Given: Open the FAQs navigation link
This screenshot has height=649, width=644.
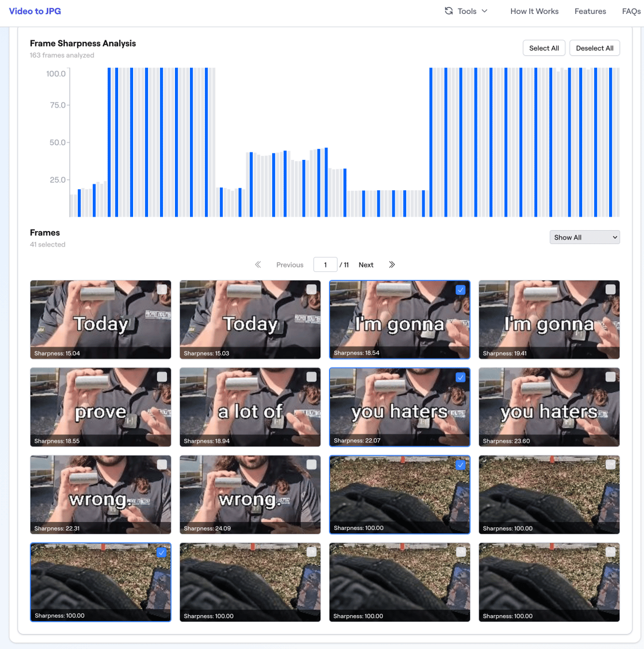Looking at the screenshot, I should point(631,11).
